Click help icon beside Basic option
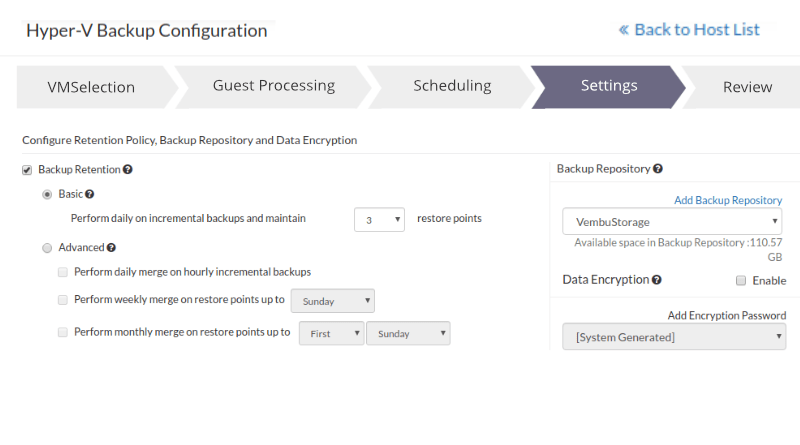 tap(90, 194)
